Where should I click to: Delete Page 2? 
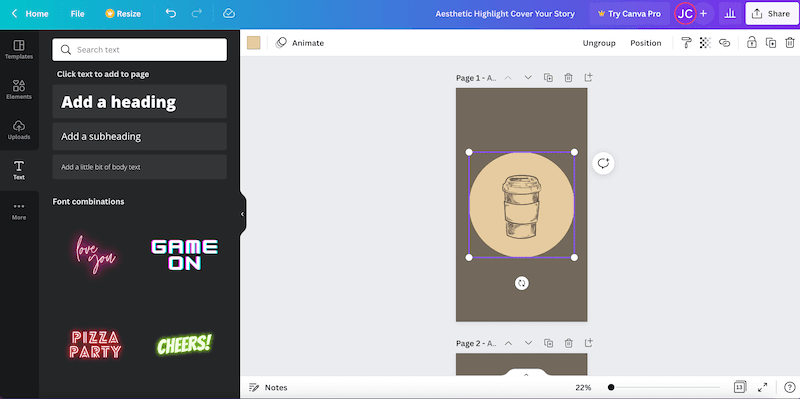point(568,343)
